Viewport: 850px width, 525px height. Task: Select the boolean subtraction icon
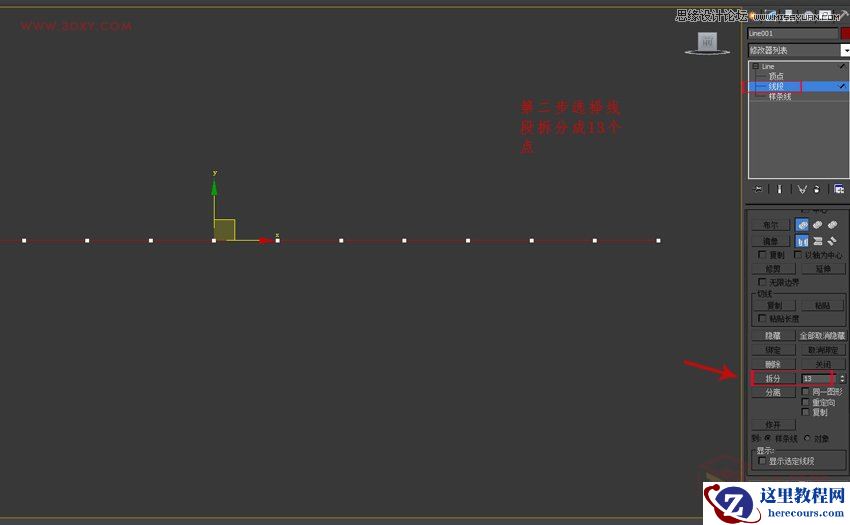pos(817,225)
